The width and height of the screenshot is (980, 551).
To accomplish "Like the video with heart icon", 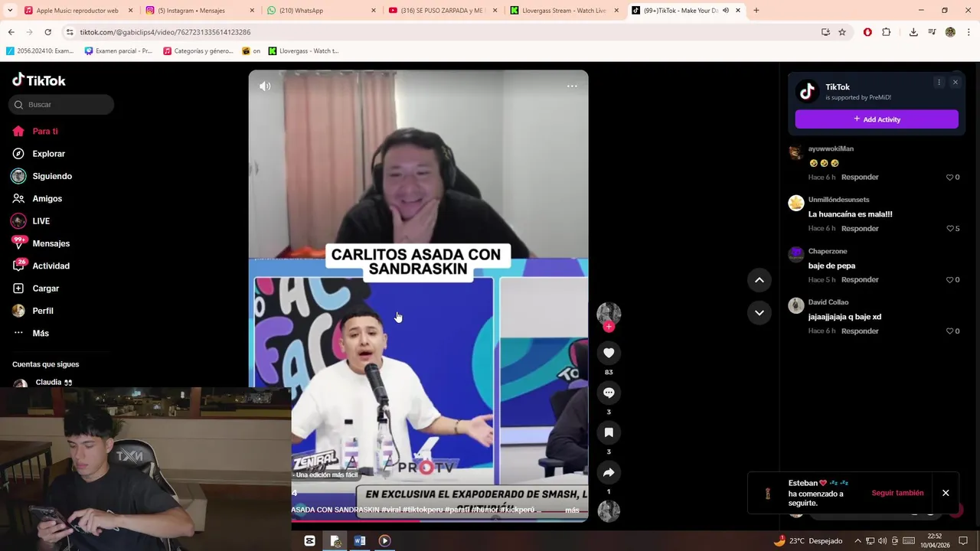I will coord(609,353).
